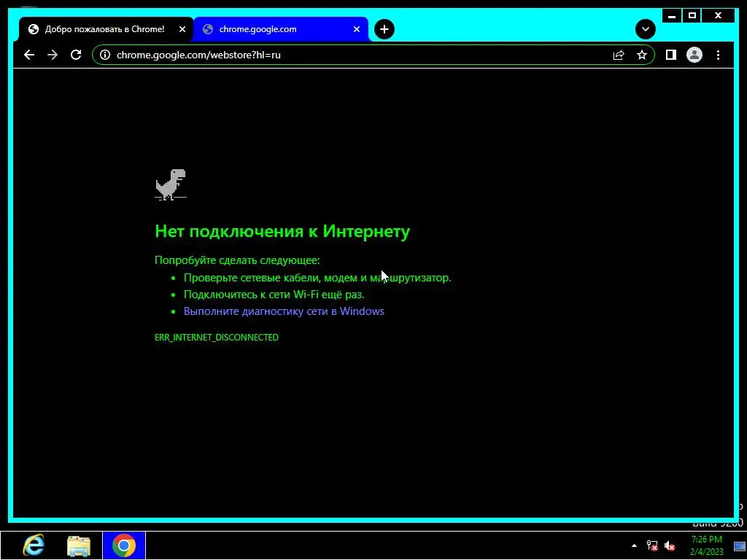Open the network status tray icon

pyautogui.click(x=651, y=545)
